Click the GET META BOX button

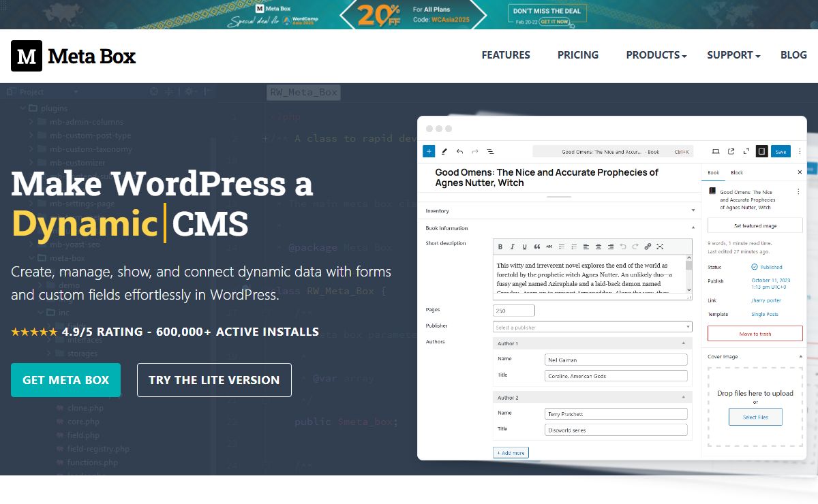point(65,380)
